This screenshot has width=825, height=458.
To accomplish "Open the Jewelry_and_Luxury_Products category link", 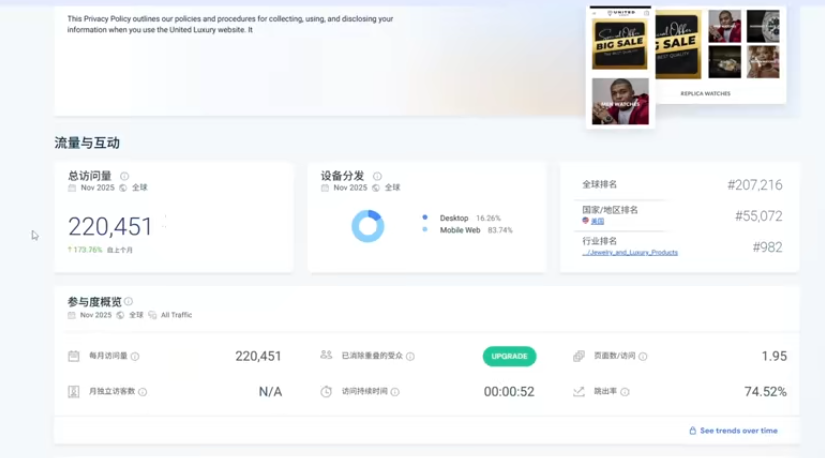I will tap(630, 252).
